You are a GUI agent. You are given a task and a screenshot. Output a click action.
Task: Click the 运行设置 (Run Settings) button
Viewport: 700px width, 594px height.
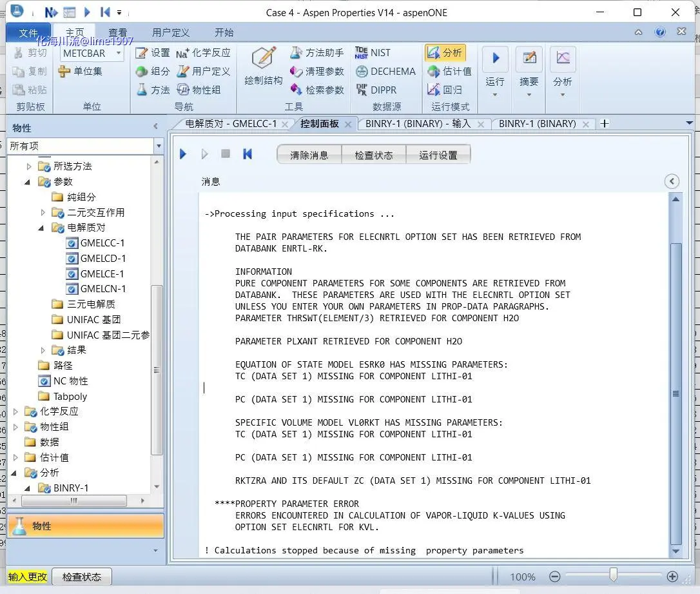(438, 155)
